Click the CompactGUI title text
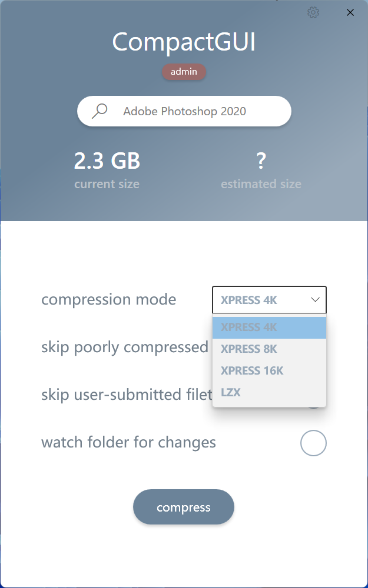 pos(184,42)
